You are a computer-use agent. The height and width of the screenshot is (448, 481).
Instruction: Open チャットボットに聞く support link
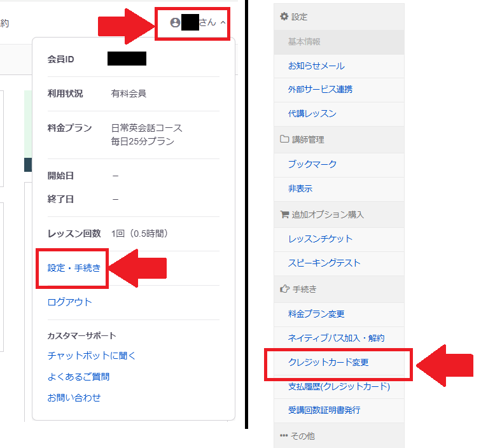pos(92,356)
